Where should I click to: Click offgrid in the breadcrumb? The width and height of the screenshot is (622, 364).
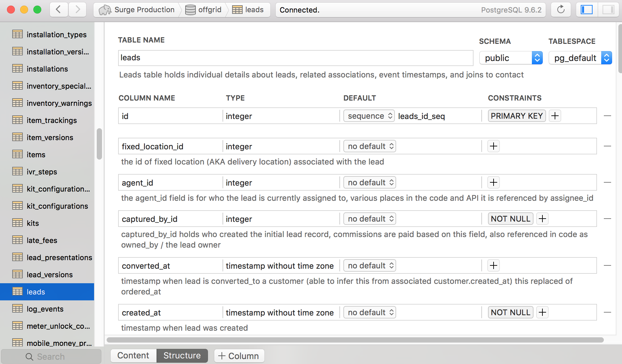pos(210,10)
